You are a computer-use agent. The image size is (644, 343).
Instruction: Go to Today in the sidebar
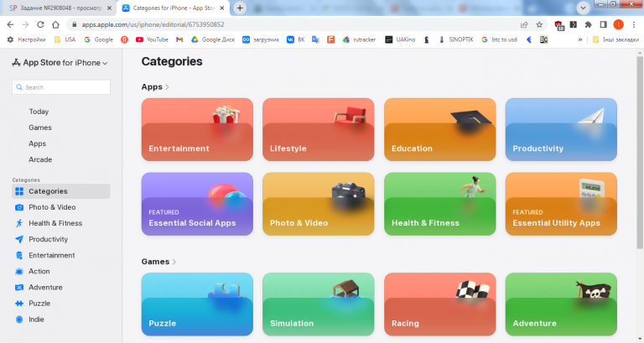39,112
